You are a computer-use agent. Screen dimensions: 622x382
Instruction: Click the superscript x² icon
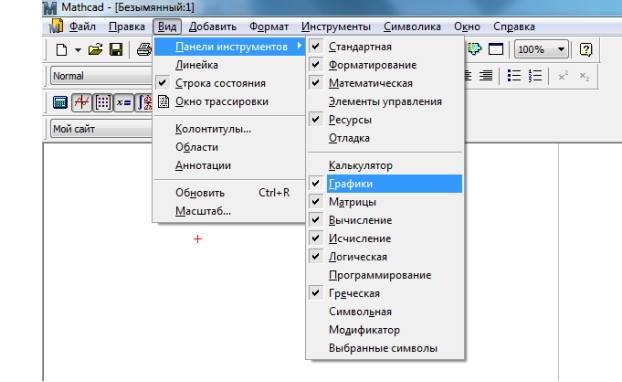[563, 75]
